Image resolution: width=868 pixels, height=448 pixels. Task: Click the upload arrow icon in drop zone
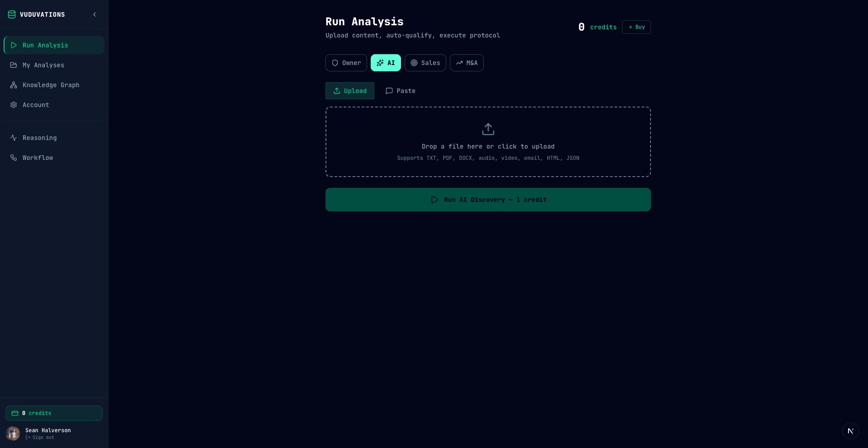(x=488, y=129)
